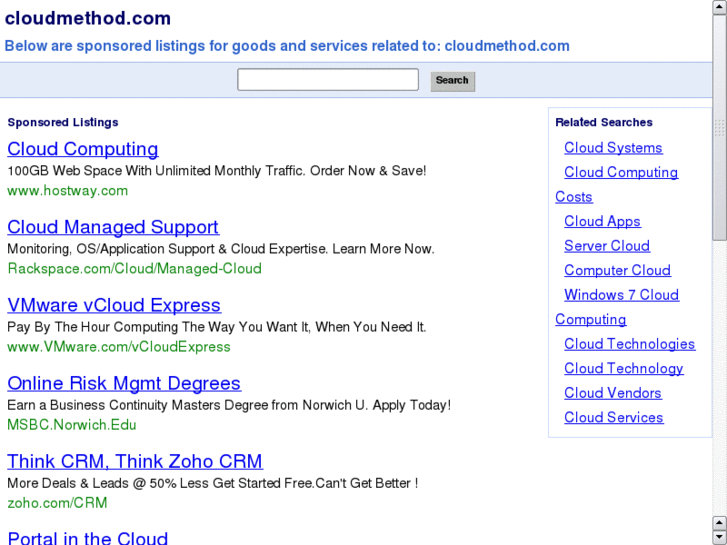Open the Cloud Managed Support listing
The image size is (727, 545).
113,227
